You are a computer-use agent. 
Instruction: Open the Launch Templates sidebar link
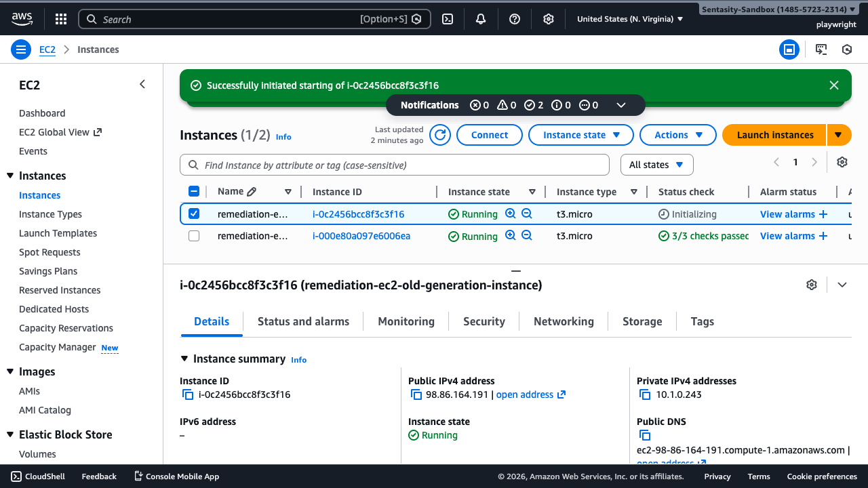(58, 233)
